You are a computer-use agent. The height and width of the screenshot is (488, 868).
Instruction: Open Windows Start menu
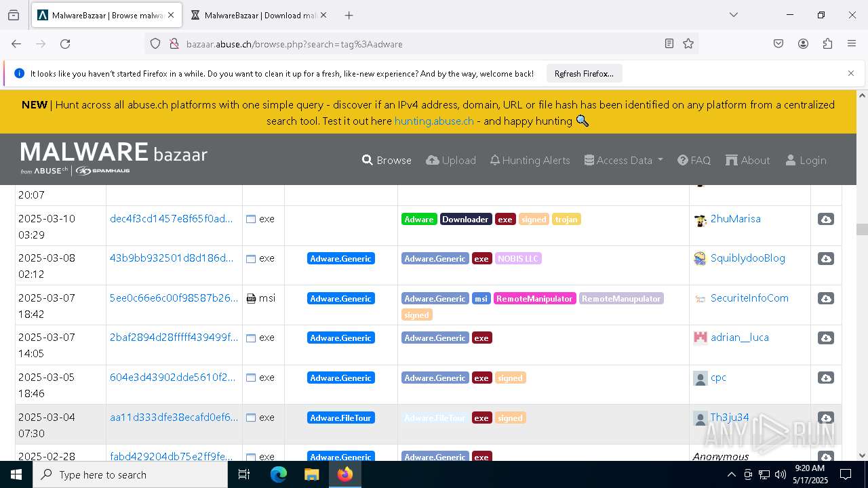16,474
